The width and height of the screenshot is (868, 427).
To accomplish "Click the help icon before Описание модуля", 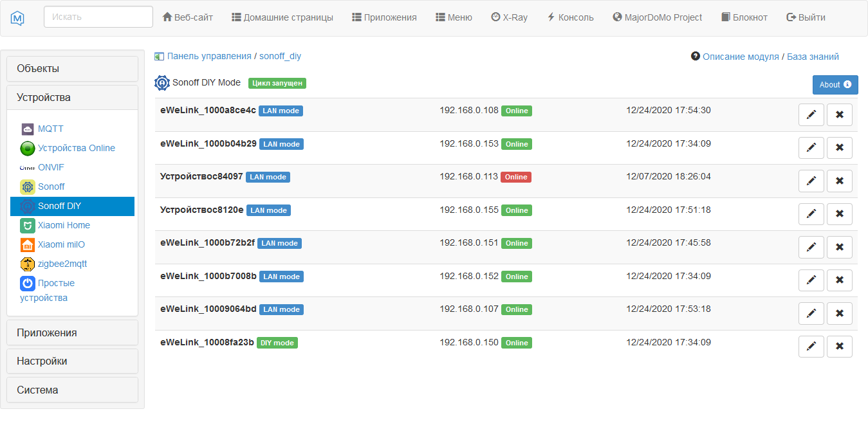I will (694, 57).
